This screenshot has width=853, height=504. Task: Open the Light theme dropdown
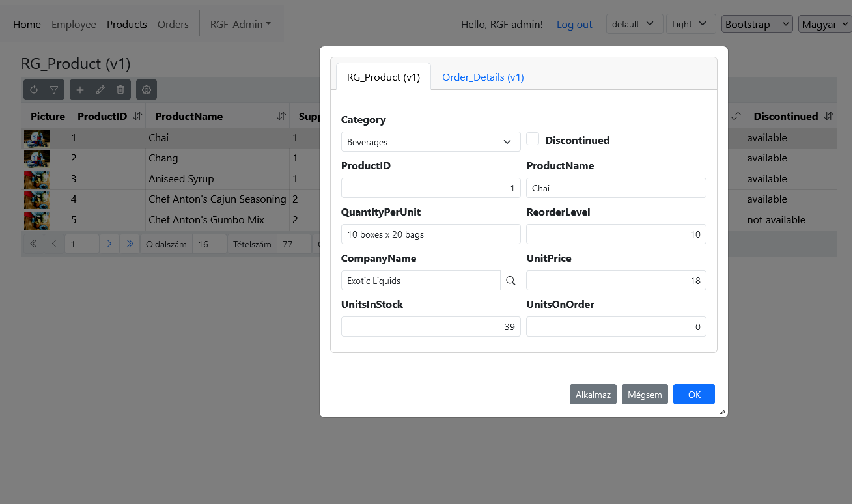(x=690, y=24)
